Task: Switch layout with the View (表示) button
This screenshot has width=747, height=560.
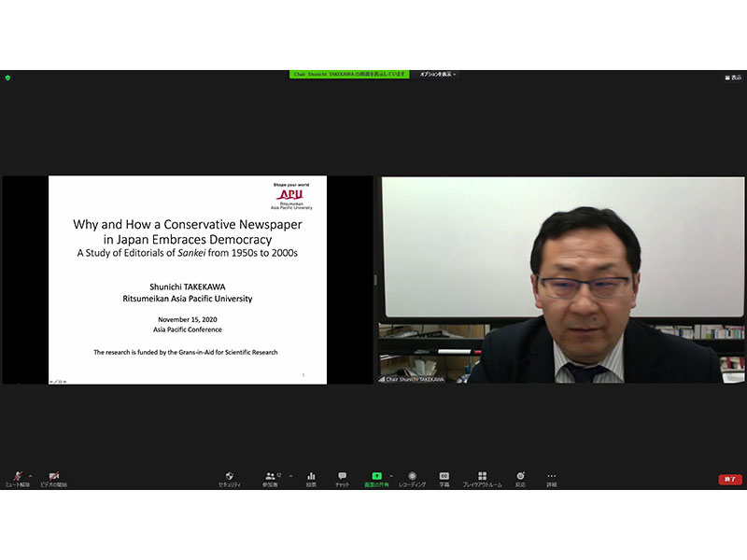Action: click(x=734, y=77)
